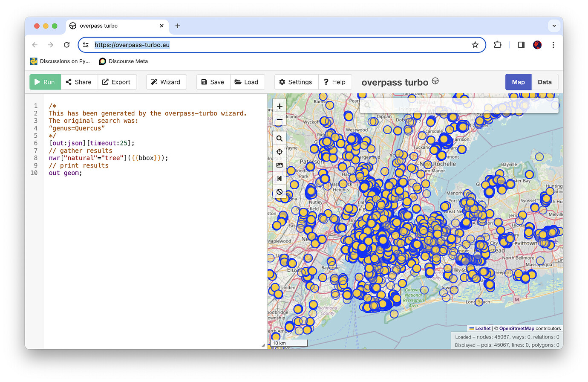This screenshot has height=382, width=588.
Task: Open the Discourse Meta bookmark
Action: [x=123, y=61]
